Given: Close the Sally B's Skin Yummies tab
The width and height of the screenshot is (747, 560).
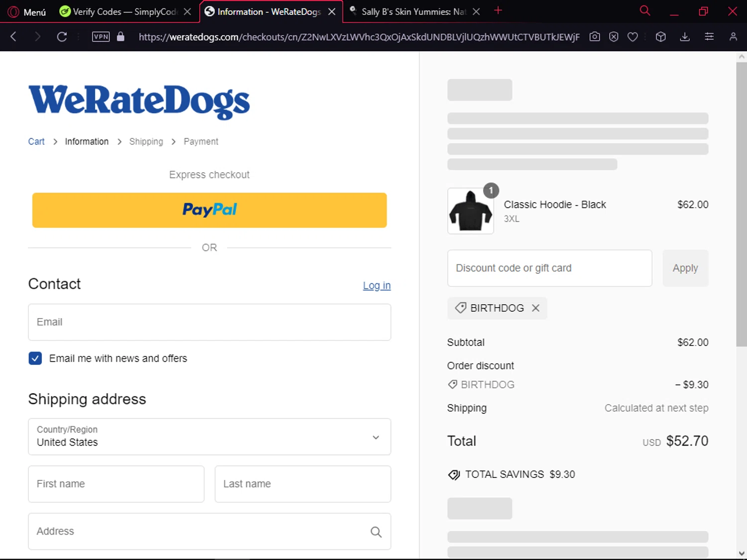Looking at the screenshot, I should [x=476, y=11].
